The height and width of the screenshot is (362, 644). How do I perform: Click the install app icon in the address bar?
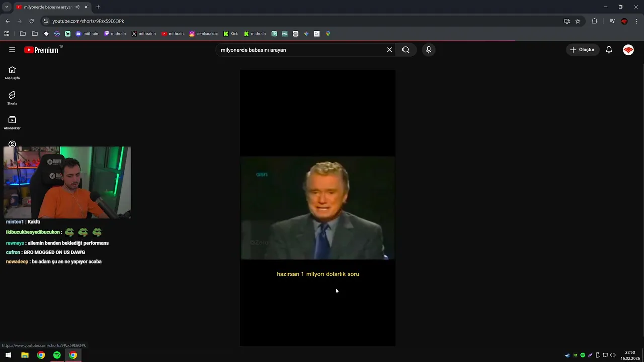point(567,21)
